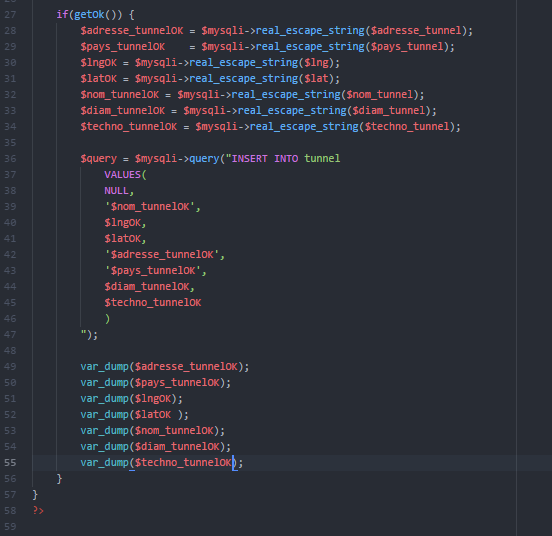Click the INSERT keyword in the SQL string
Viewport: 552px width, 536px height.
point(250,159)
